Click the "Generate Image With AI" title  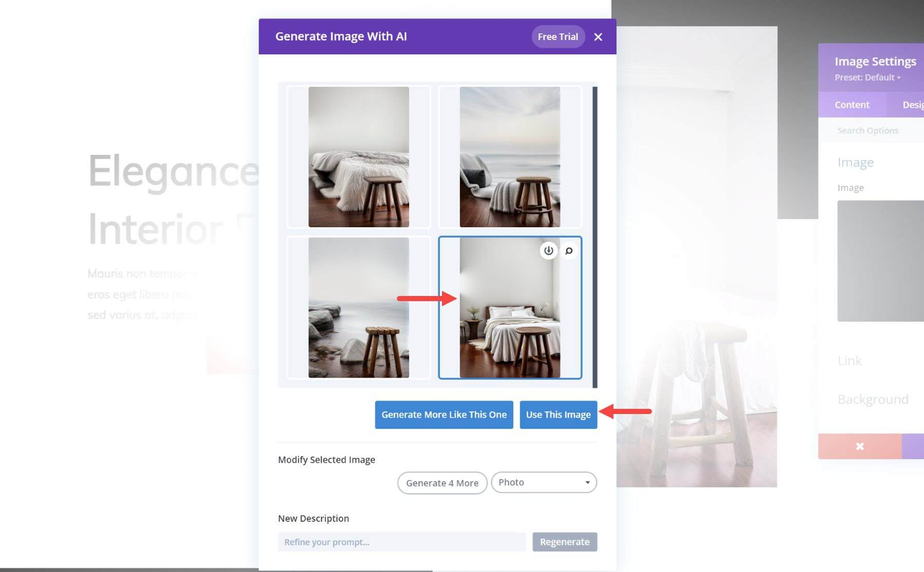click(x=341, y=36)
